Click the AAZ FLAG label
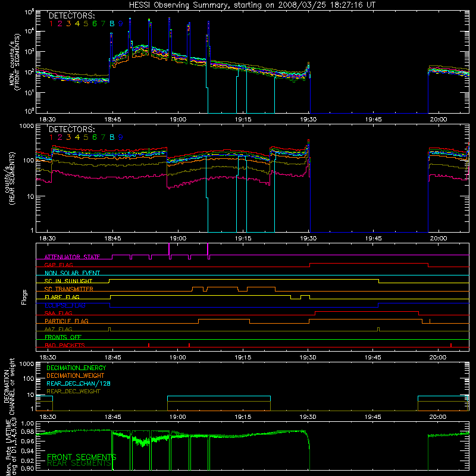The width and height of the screenshot is (476, 476). point(58,329)
